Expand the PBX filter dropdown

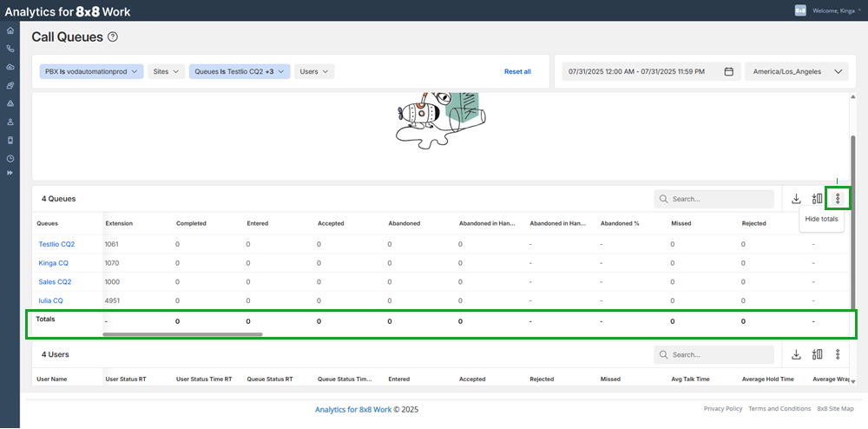click(92, 71)
